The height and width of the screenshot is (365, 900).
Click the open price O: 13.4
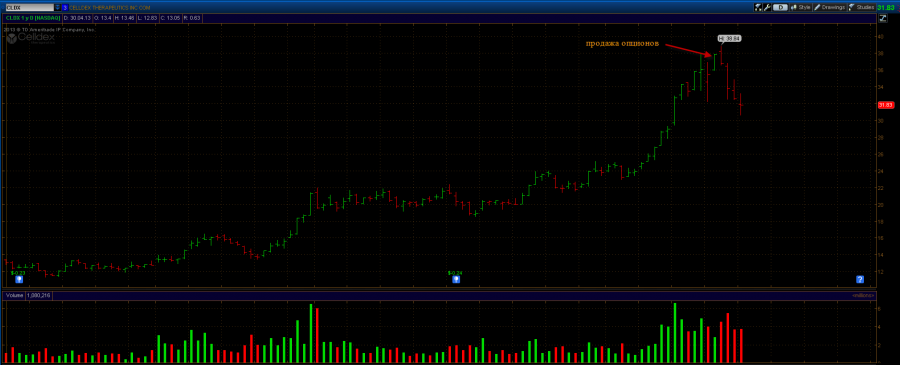[x=103, y=18]
